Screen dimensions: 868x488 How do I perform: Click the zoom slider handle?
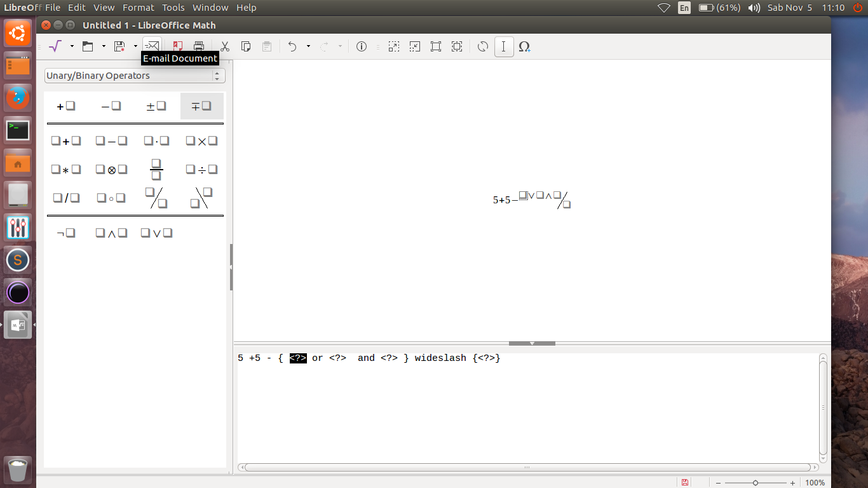click(x=755, y=483)
